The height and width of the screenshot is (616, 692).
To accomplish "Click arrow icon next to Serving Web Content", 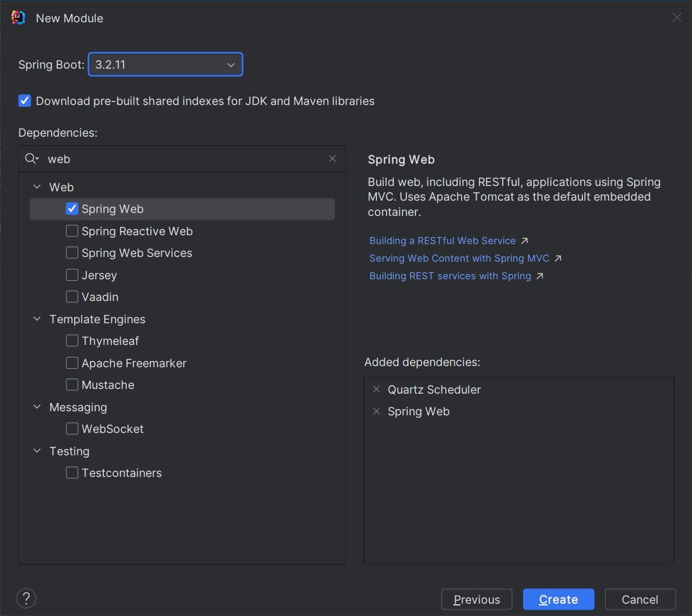I will click(x=558, y=258).
